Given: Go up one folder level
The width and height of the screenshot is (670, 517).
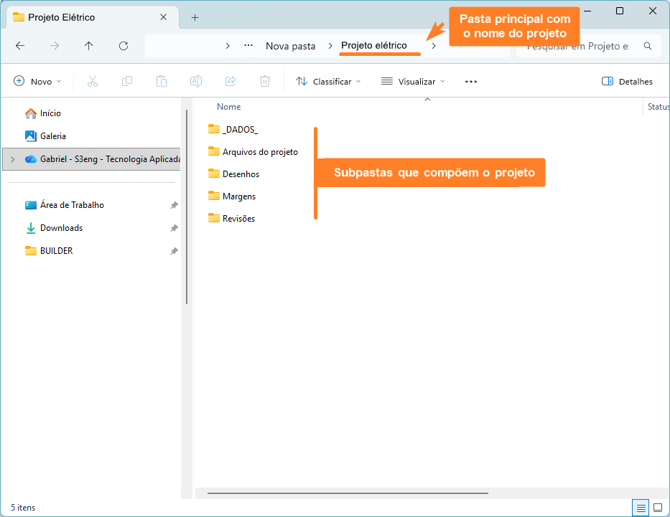Looking at the screenshot, I should point(89,46).
